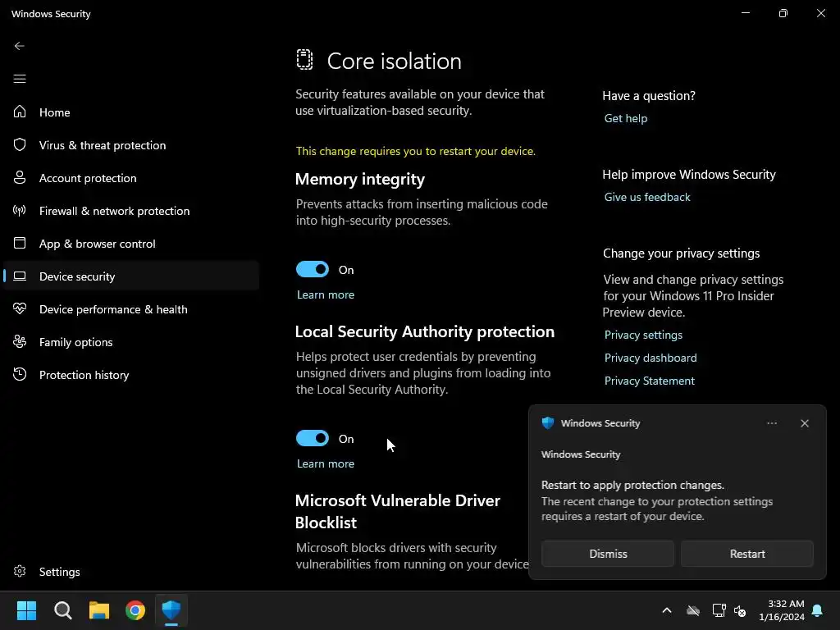Click Give us feedback link

647,197
